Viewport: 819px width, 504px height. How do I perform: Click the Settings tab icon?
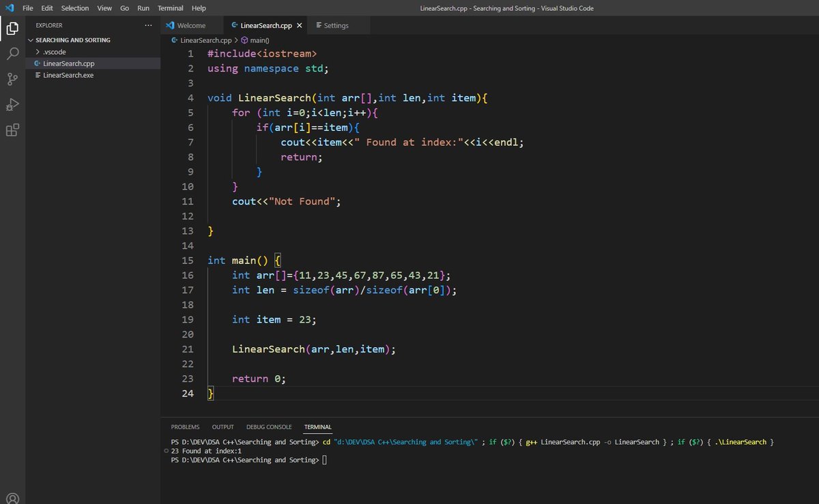point(319,25)
